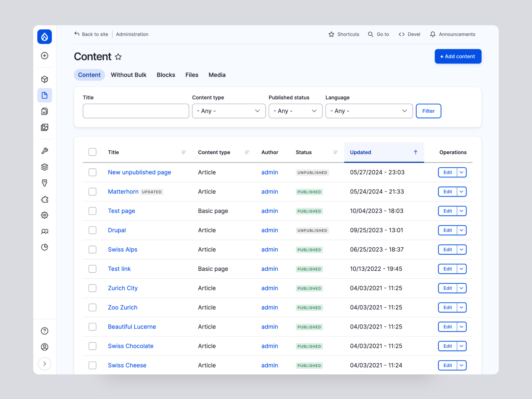The width and height of the screenshot is (532, 399).
Task: Open the People icon in sidebar
Action: coord(45,231)
